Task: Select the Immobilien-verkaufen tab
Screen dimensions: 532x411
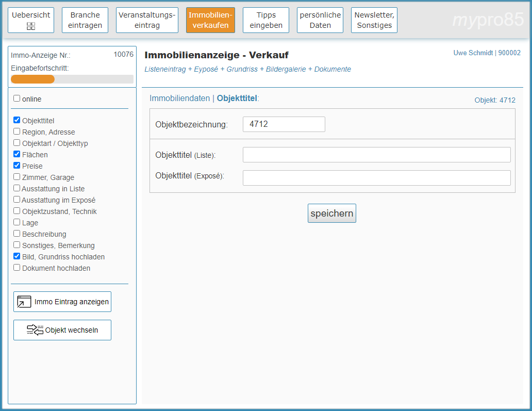Action: [x=210, y=20]
